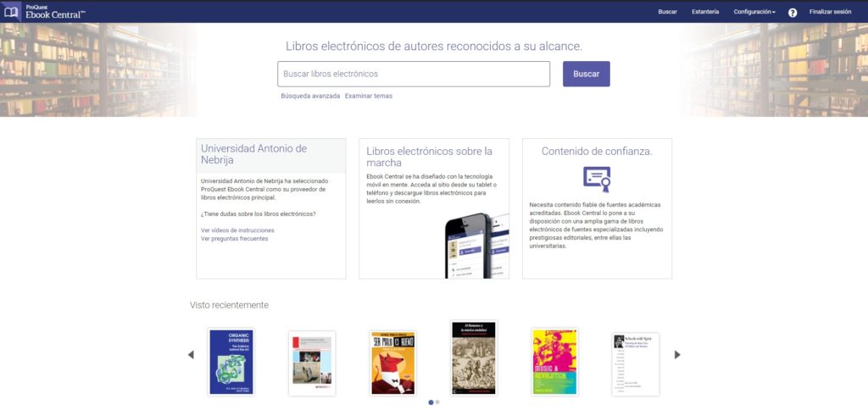Open the Examinar temas link
The width and height of the screenshot is (868, 410).
pos(369,96)
